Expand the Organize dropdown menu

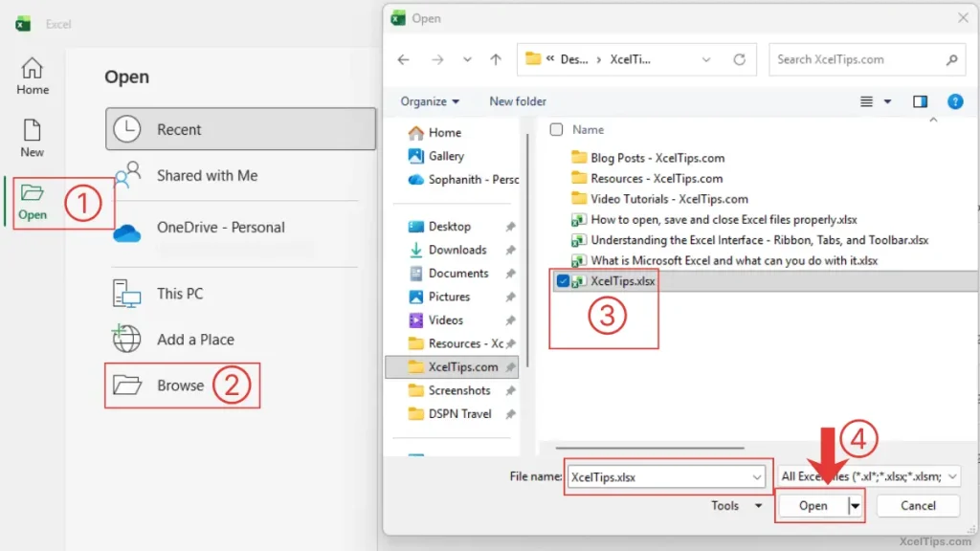click(x=428, y=101)
